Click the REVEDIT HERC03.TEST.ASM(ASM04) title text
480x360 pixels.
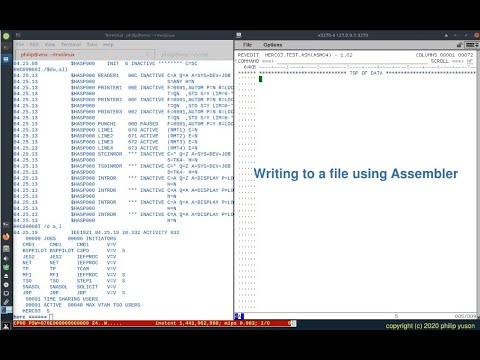(295, 55)
